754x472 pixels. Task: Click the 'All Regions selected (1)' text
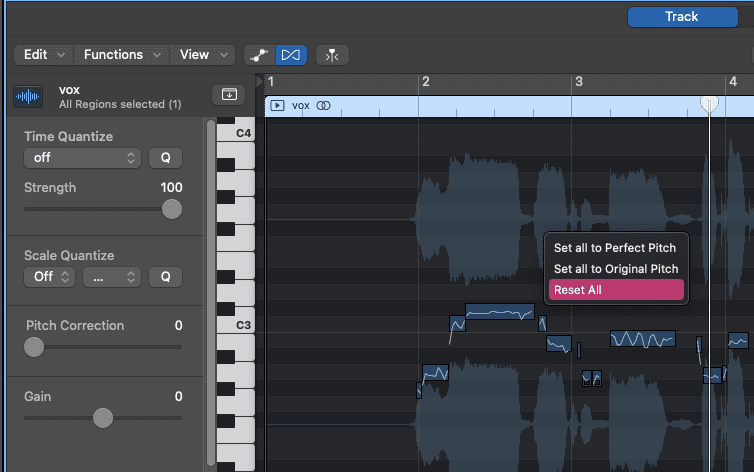coord(120,104)
